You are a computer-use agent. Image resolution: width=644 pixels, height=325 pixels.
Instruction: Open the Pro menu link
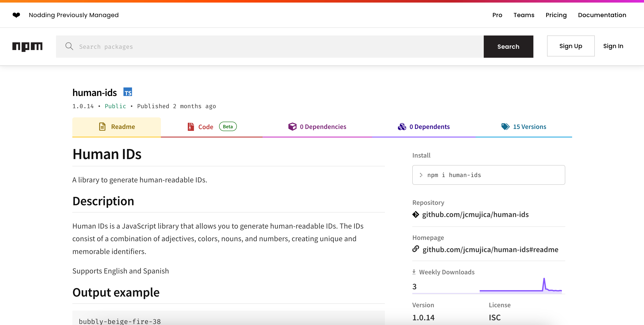497,15
